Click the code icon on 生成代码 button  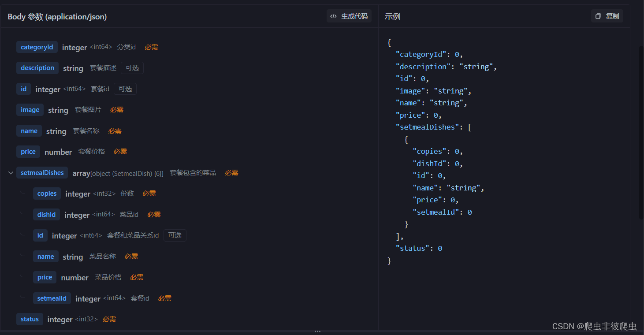pos(334,16)
